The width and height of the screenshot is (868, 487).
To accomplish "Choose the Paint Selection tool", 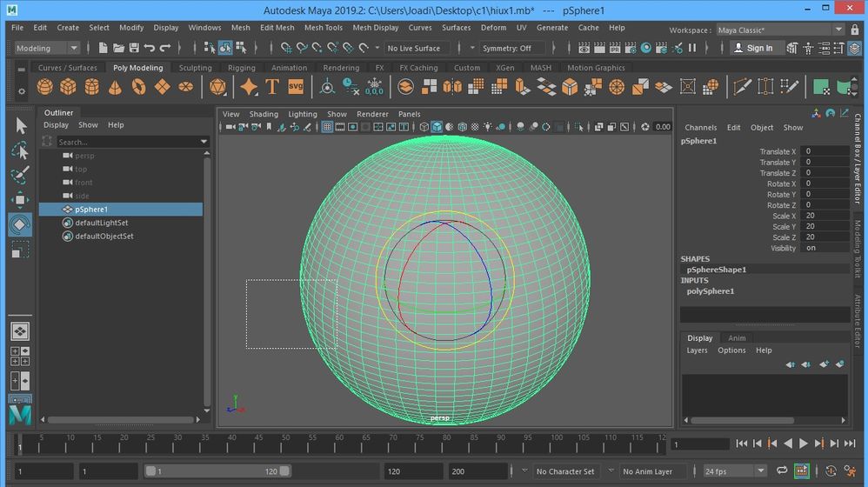I will 20,176.
